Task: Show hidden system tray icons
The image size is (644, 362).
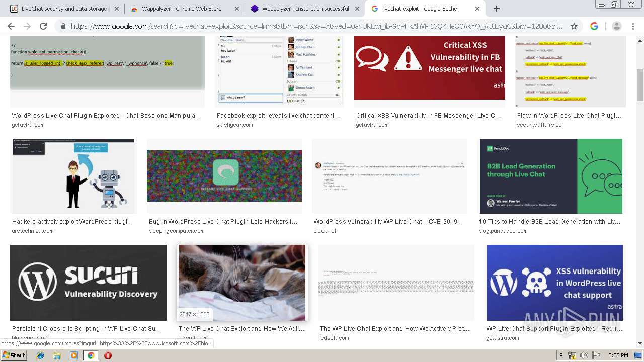Action: (561, 355)
